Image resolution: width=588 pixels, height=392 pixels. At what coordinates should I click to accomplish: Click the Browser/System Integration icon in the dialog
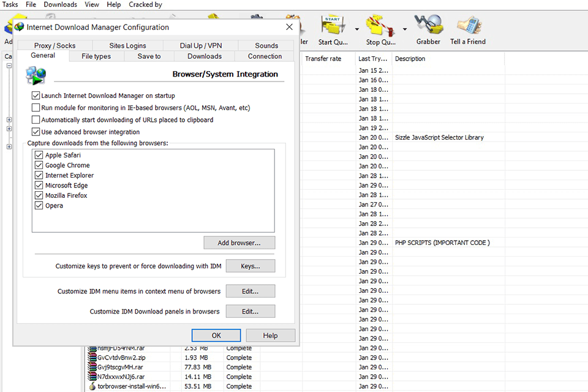(x=36, y=76)
